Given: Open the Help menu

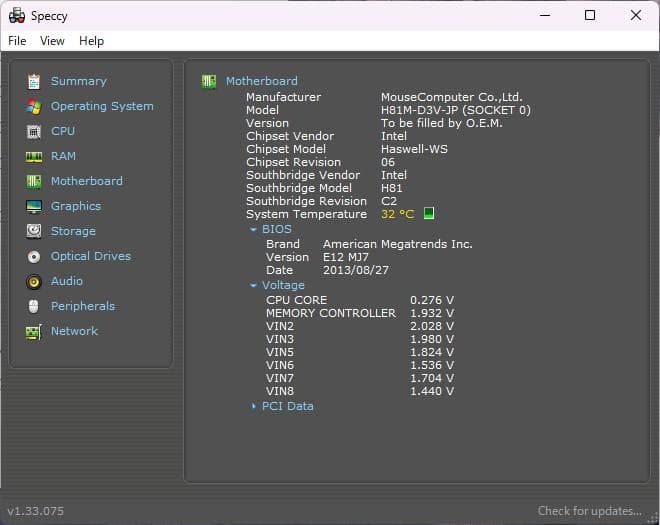Looking at the screenshot, I should [91, 41].
